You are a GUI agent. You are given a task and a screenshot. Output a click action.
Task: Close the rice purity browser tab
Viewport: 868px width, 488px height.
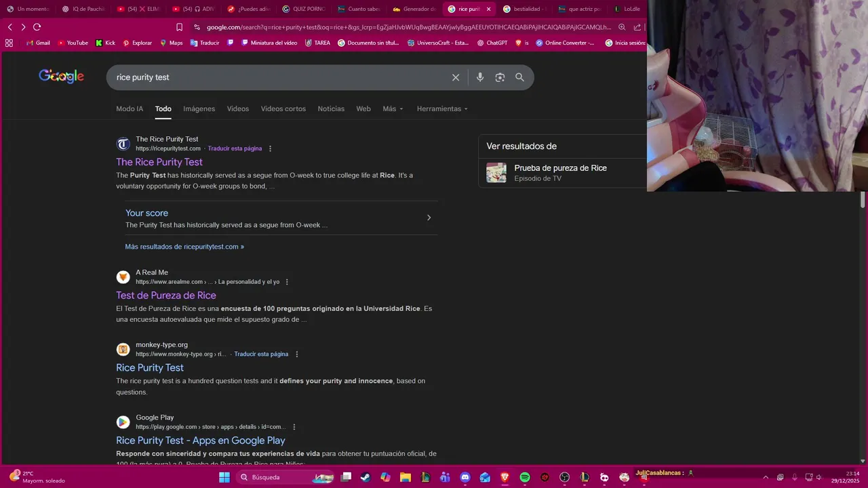488,9
